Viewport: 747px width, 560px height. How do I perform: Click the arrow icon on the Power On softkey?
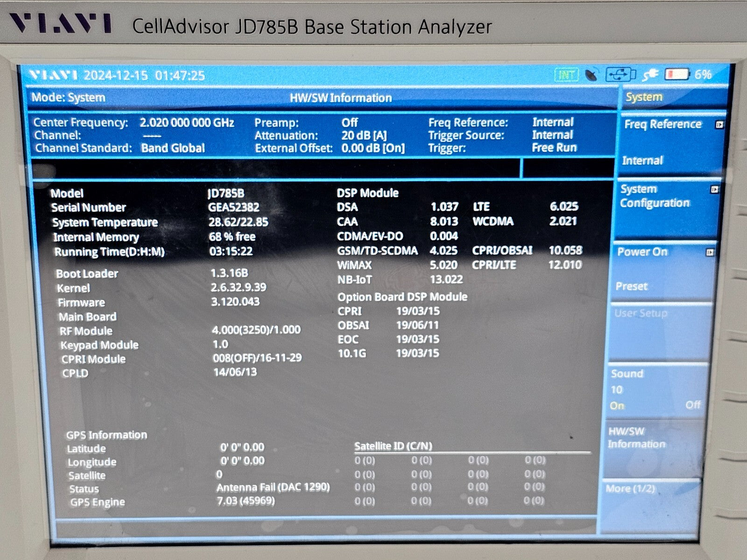tap(710, 252)
